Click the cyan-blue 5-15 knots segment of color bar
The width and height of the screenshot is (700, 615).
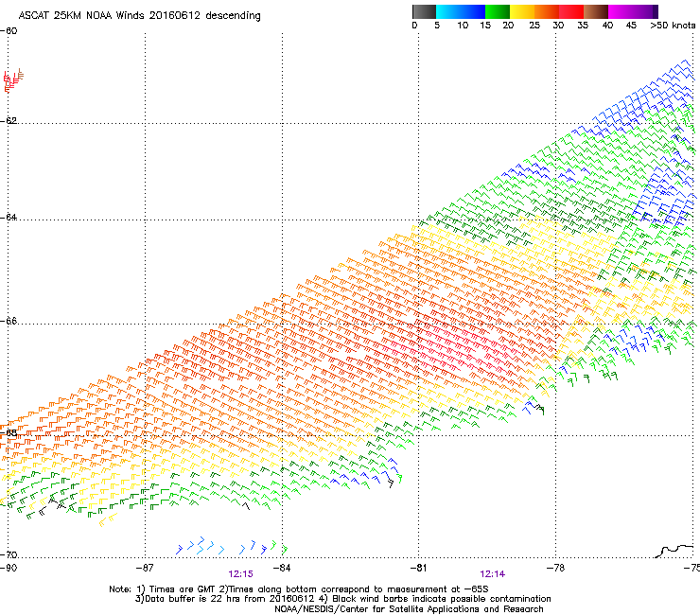click(x=461, y=11)
